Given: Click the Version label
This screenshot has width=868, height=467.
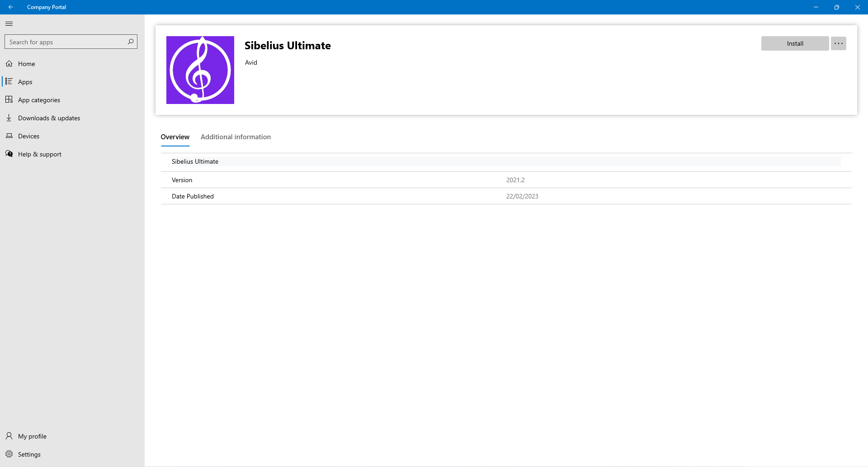Looking at the screenshot, I should (x=182, y=180).
